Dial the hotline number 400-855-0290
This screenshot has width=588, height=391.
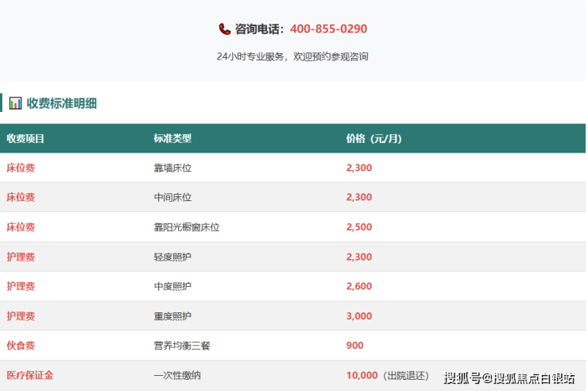point(328,29)
